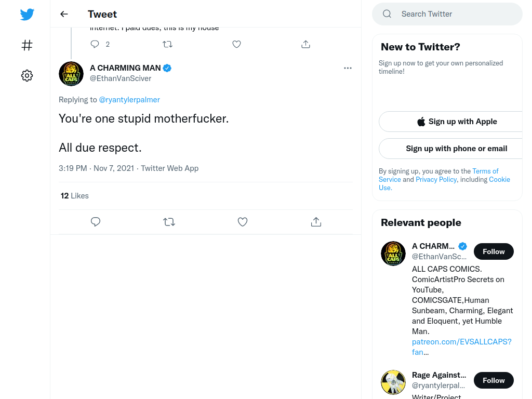The height and width of the screenshot is (399, 532).
Task: Follow Rage Against account
Action: click(x=494, y=380)
